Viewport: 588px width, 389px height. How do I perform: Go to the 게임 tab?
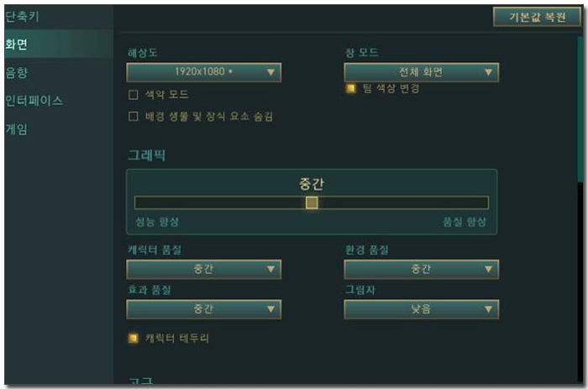tap(17, 129)
